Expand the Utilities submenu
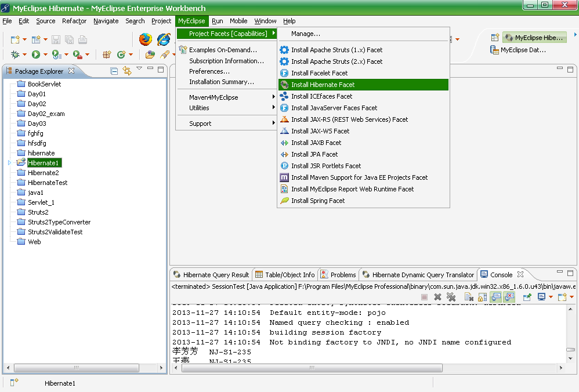The image size is (579, 392). tap(227, 108)
